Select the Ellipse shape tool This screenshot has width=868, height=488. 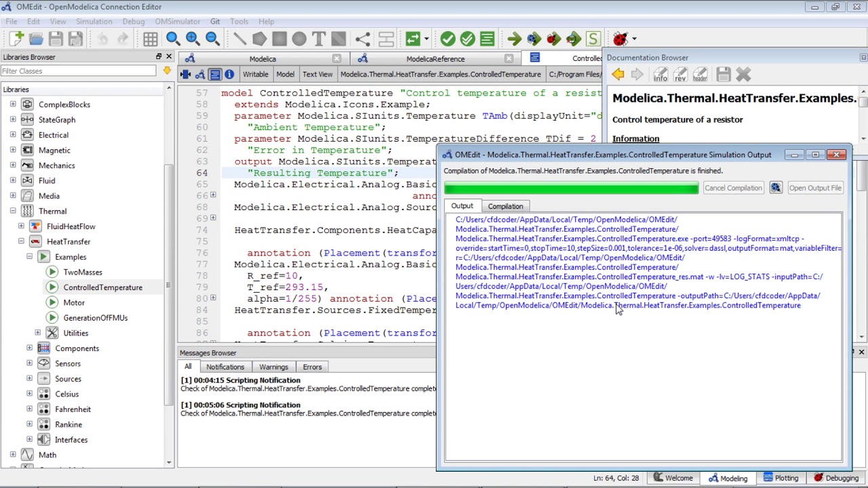[299, 39]
